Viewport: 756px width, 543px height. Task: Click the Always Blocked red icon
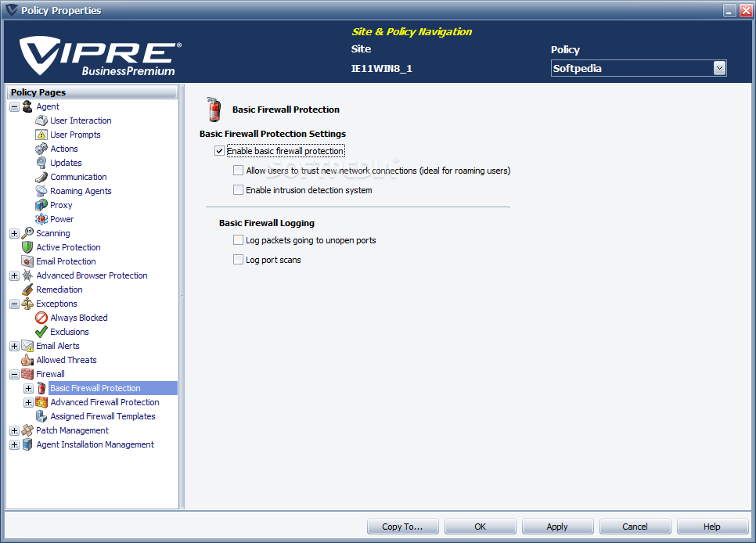click(41, 318)
